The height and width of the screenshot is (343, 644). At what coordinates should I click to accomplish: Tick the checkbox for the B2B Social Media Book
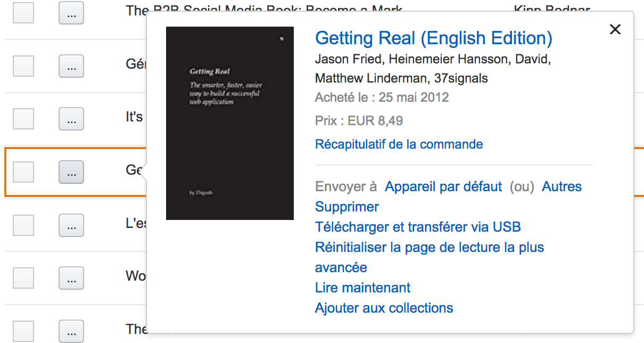pyautogui.click(x=23, y=12)
